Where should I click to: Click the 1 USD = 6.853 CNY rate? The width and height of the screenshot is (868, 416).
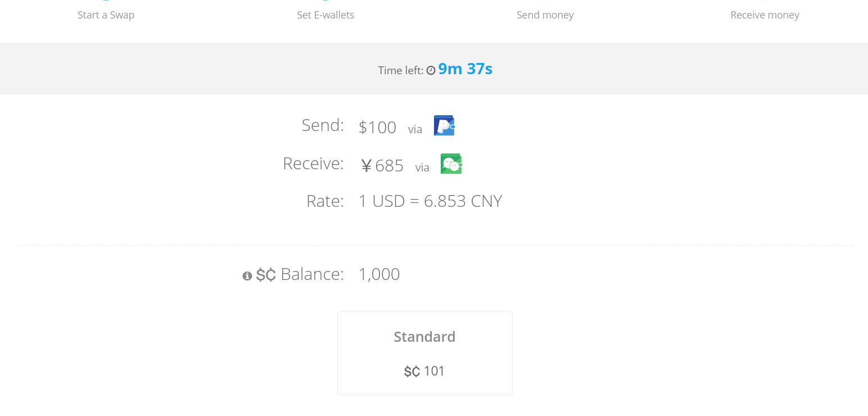pos(430,201)
